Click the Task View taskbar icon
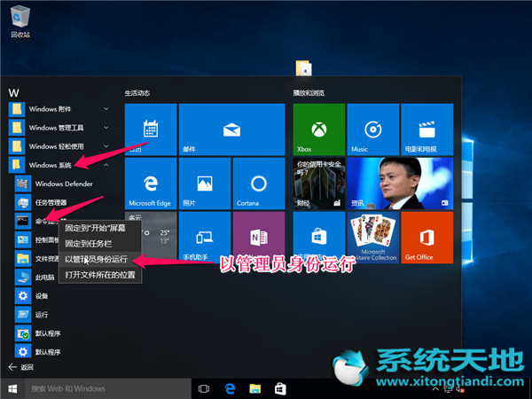This screenshot has height=399, width=532. 204,388
